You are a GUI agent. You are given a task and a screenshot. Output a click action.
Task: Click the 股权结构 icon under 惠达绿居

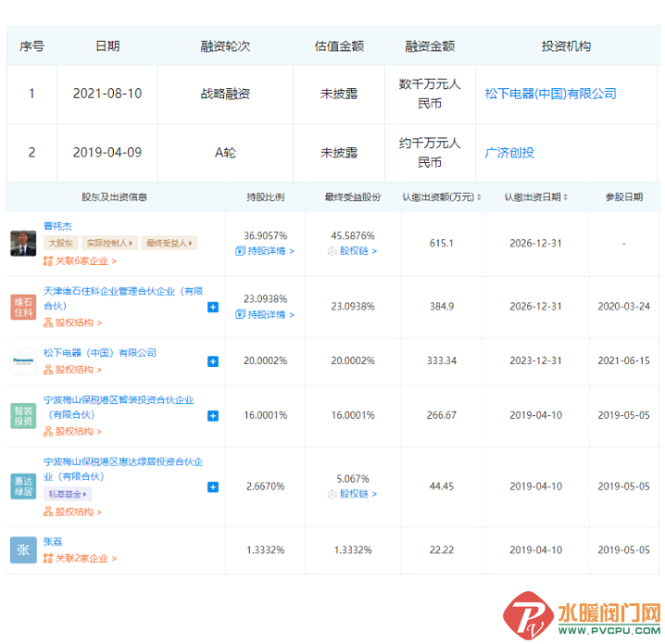click(48, 512)
